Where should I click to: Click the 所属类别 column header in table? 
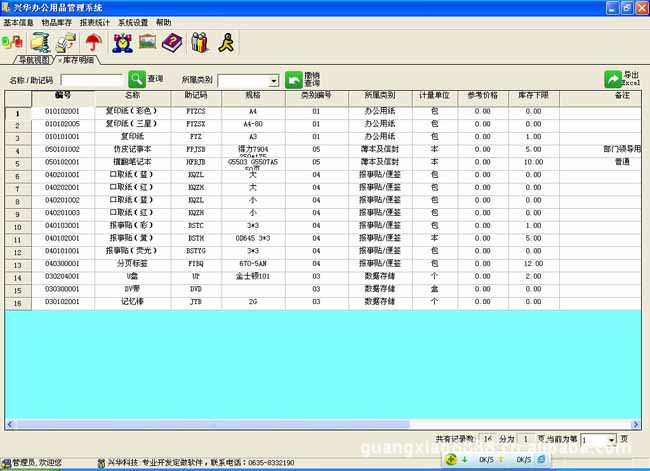tap(380, 96)
